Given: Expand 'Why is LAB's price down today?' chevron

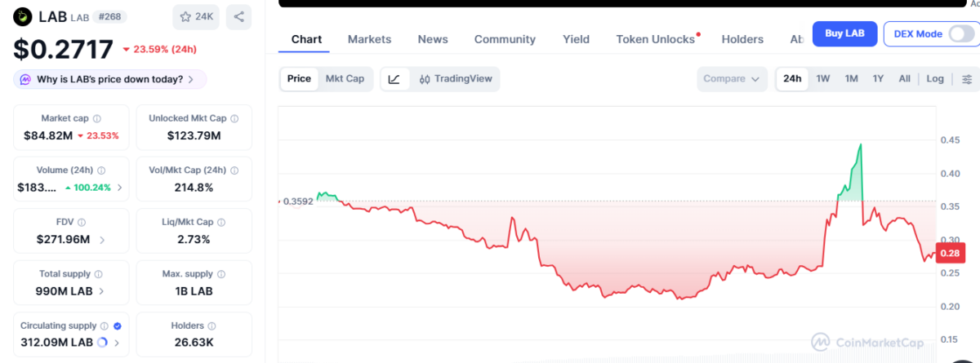Looking at the screenshot, I should [x=191, y=80].
